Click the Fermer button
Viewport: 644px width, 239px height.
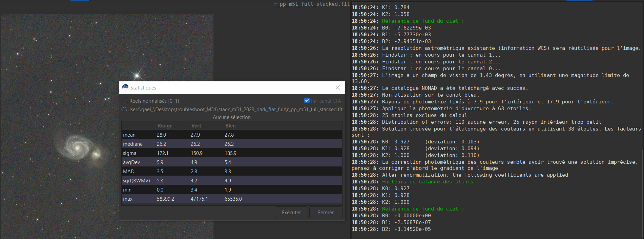click(x=326, y=213)
